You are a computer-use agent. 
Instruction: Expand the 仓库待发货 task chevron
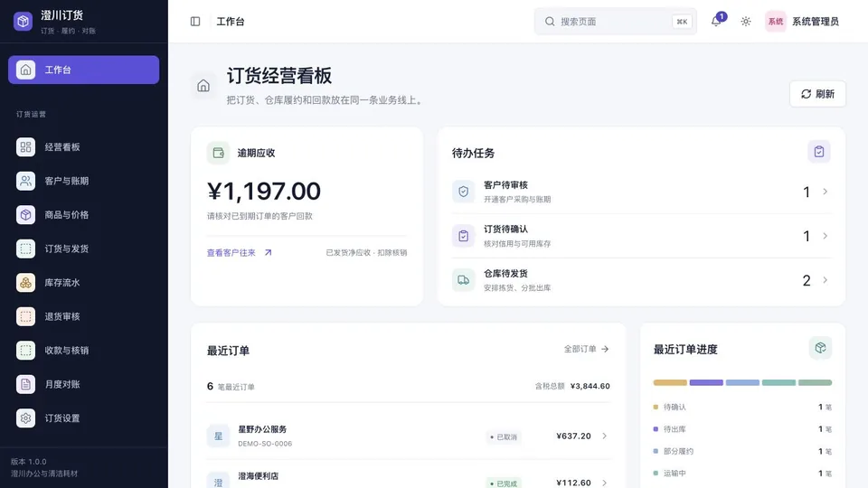coord(825,280)
